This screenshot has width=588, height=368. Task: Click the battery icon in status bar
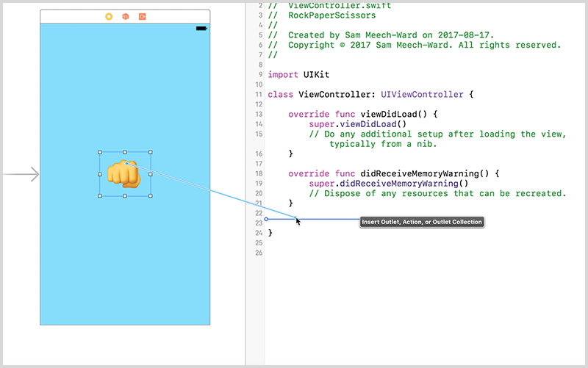(x=201, y=29)
